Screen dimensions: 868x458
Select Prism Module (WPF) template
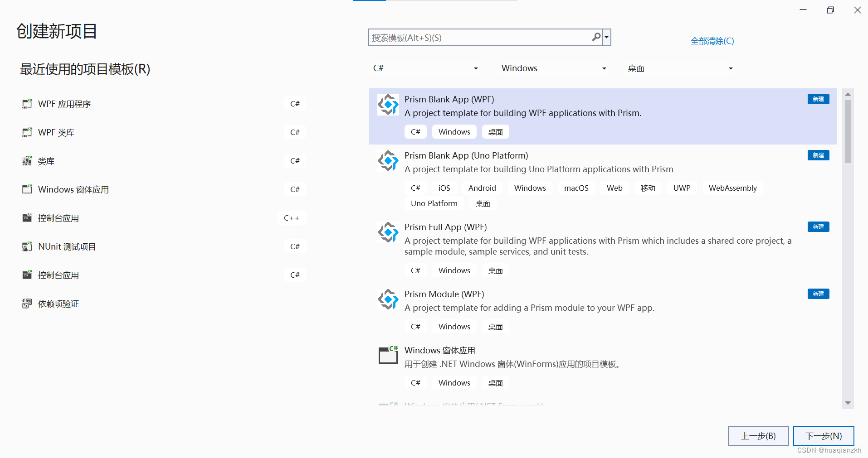[603, 311]
